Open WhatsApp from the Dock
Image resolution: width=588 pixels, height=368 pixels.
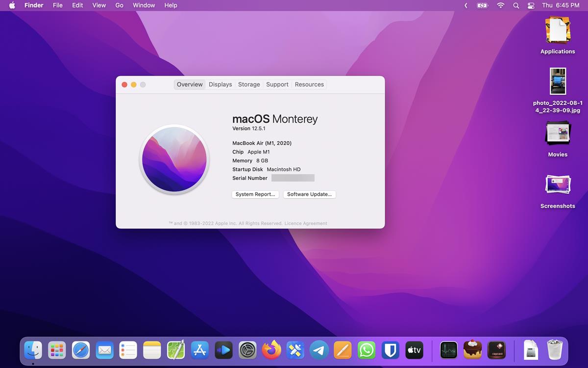pos(367,350)
